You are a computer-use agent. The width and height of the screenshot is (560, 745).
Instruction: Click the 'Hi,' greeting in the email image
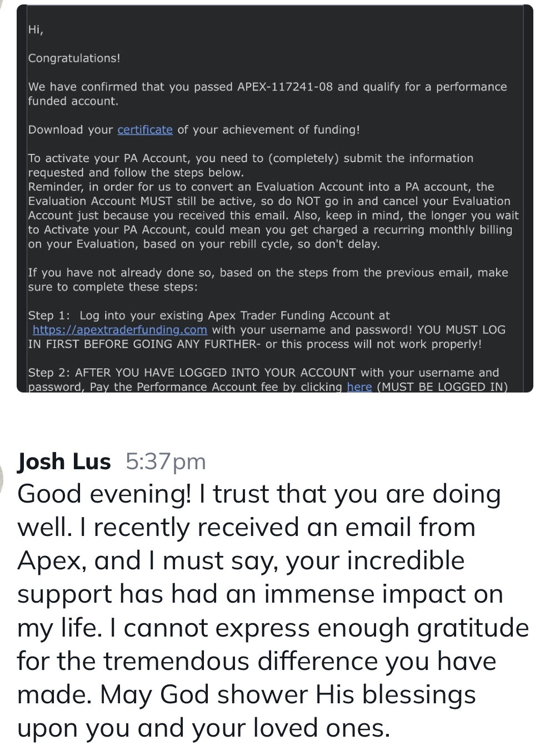click(x=35, y=30)
